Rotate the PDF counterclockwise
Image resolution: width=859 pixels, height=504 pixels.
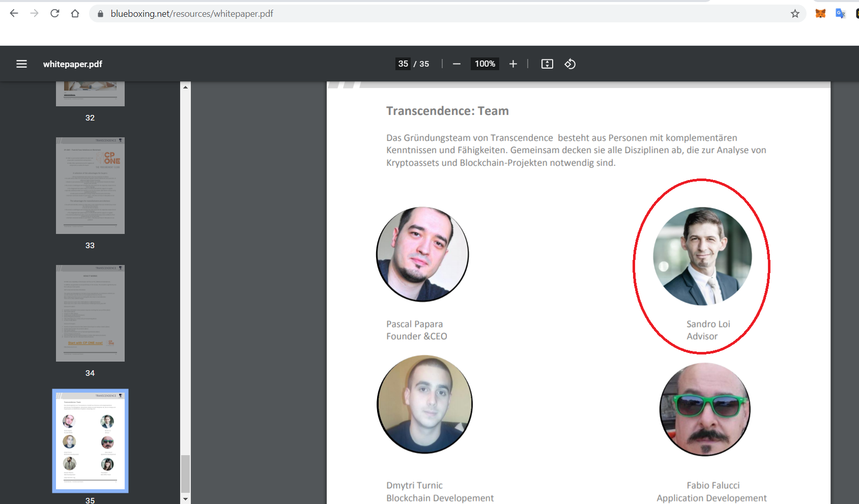(570, 64)
